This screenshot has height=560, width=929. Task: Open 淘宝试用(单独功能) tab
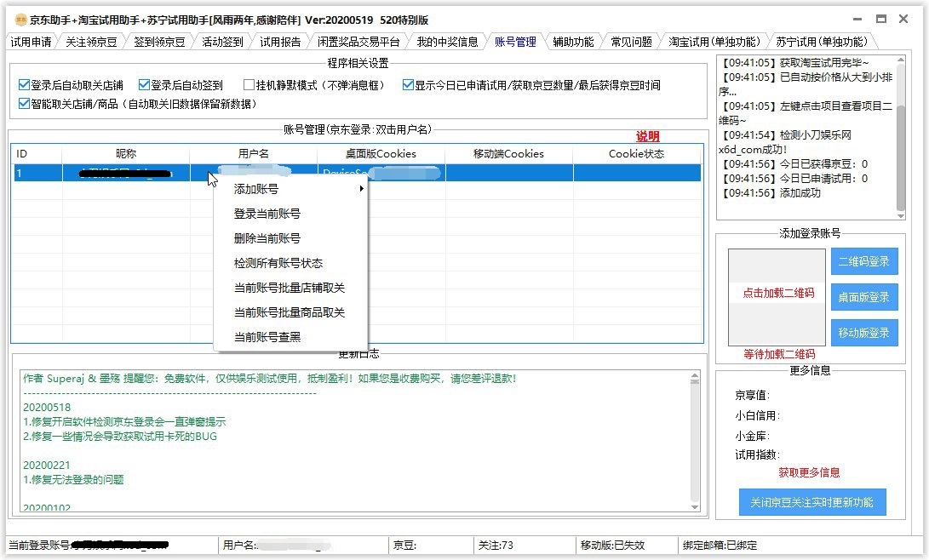714,42
